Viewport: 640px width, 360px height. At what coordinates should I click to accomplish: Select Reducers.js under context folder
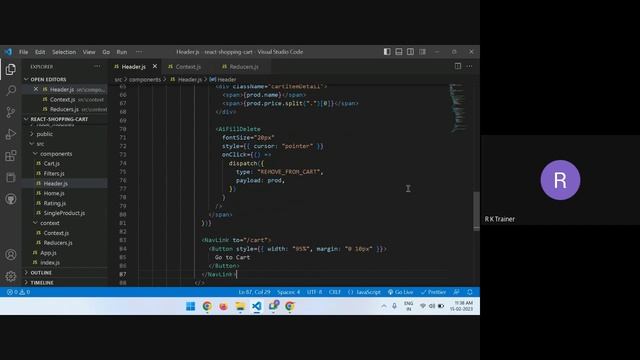tap(58, 242)
